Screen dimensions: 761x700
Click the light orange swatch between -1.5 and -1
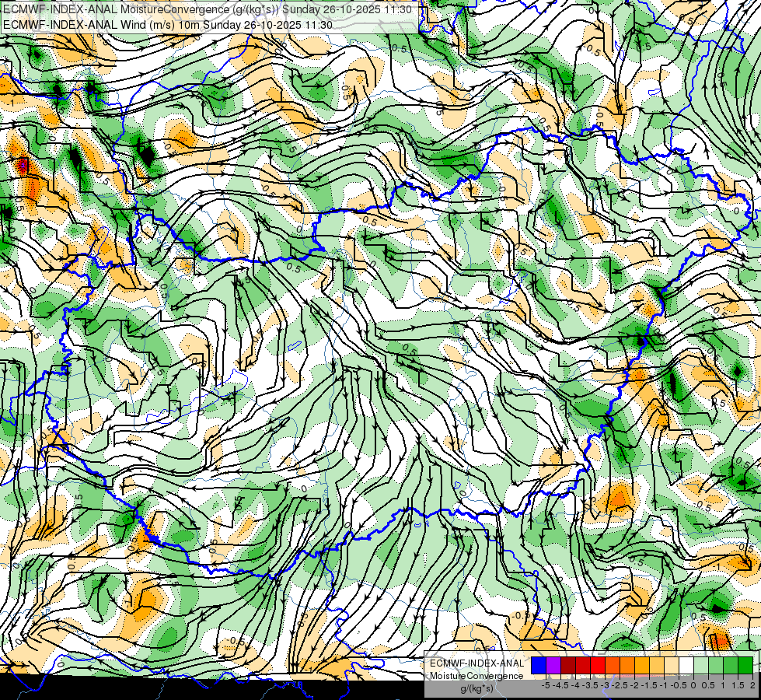click(x=657, y=665)
